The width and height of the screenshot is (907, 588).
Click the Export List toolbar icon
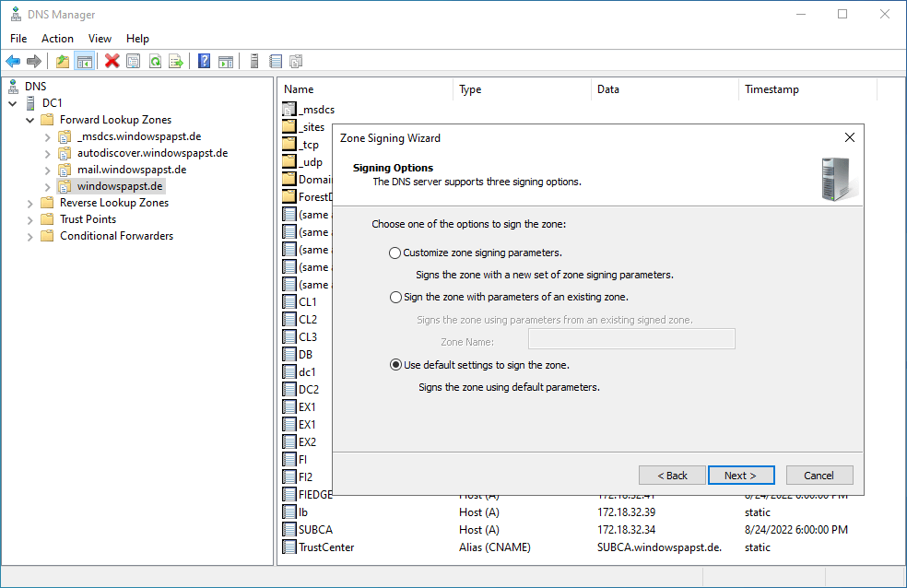point(176,62)
